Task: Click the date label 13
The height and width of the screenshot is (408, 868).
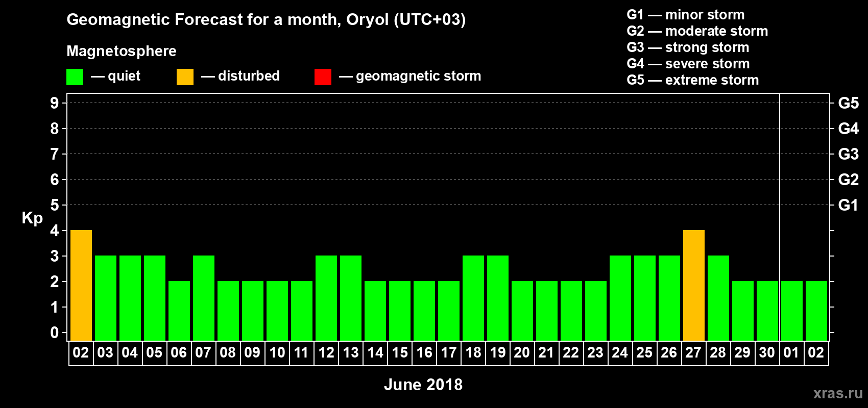Action: pyautogui.click(x=351, y=352)
